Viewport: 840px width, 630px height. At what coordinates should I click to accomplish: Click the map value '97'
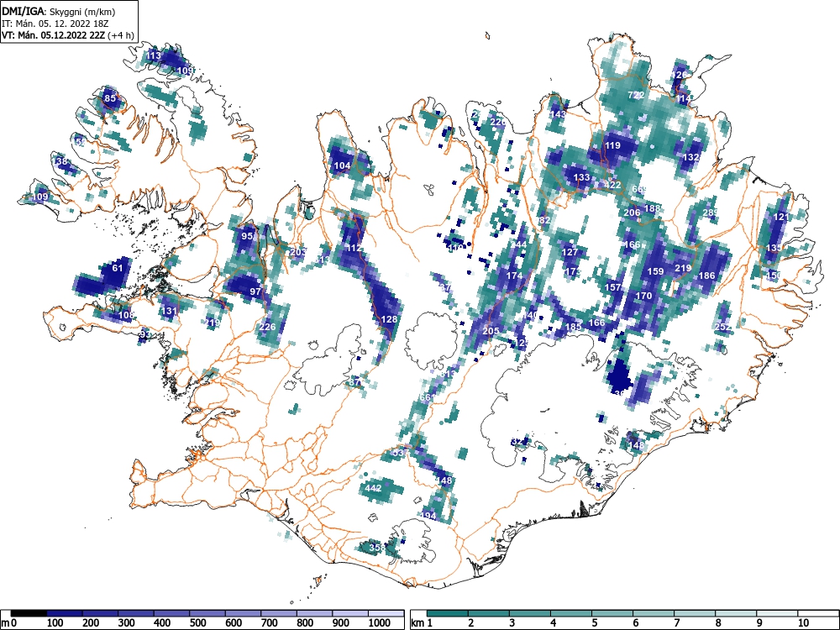pyautogui.click(x=255, y=291)
